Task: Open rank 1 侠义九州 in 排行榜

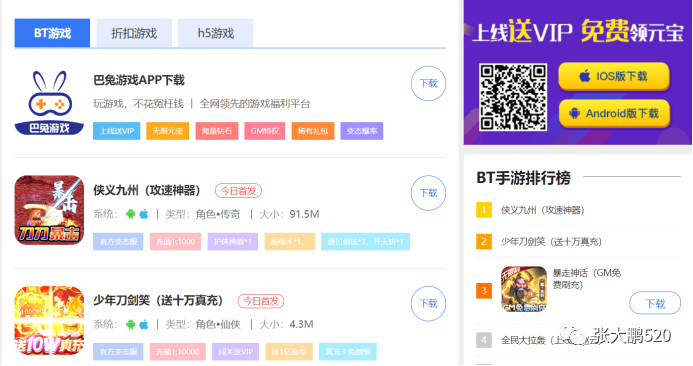Action: pos(542,210)
